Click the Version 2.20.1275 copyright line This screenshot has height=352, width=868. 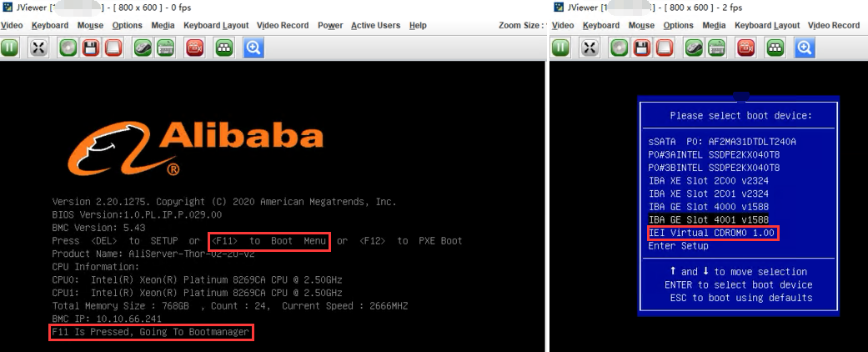point(224,202)
